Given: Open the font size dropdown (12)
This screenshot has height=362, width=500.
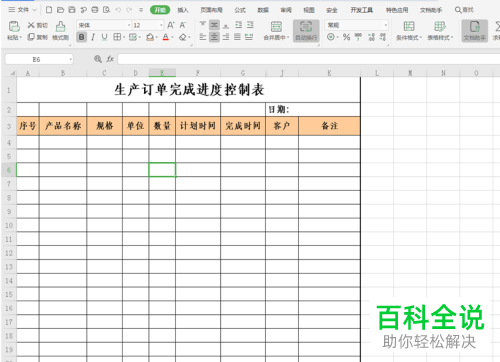Looking at the screenshot, I should tap(161, 25).
